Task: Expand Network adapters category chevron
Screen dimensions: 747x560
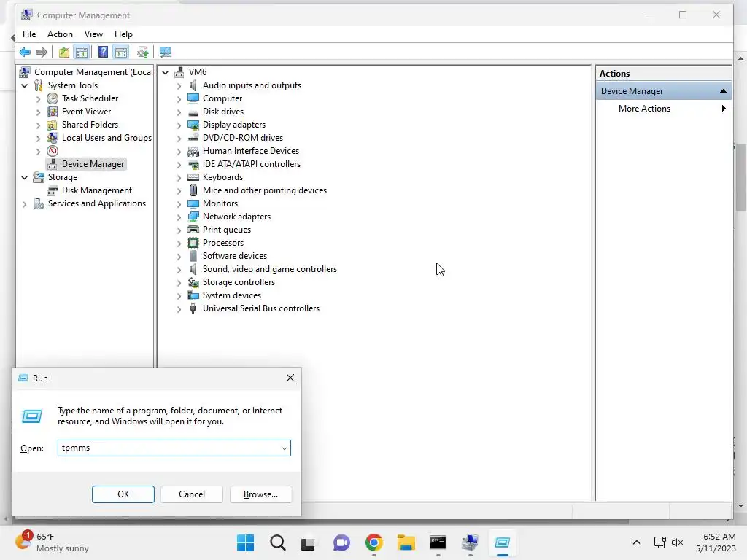Action: pos(179,217)
